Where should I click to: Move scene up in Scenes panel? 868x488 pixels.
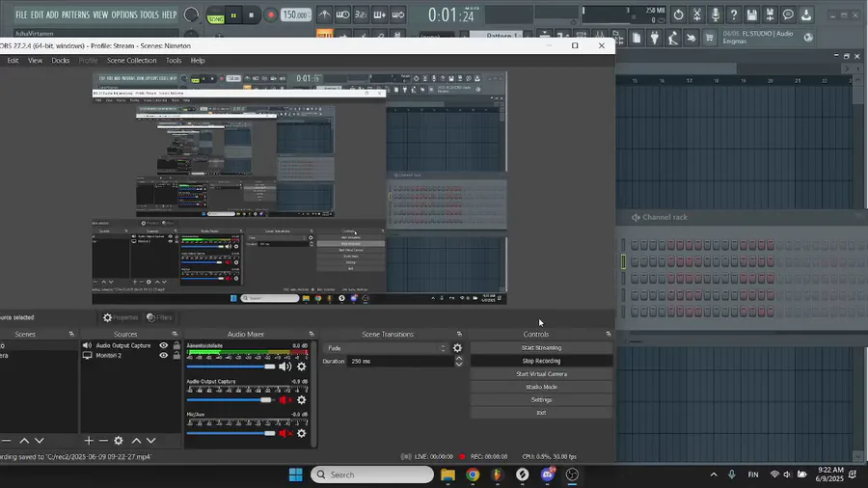[24, 441]
